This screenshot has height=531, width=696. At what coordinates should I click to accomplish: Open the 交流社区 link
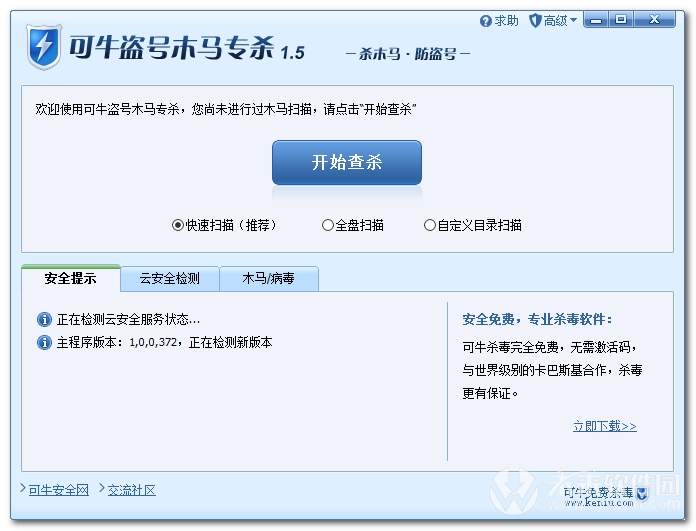[x=131, y=490]
